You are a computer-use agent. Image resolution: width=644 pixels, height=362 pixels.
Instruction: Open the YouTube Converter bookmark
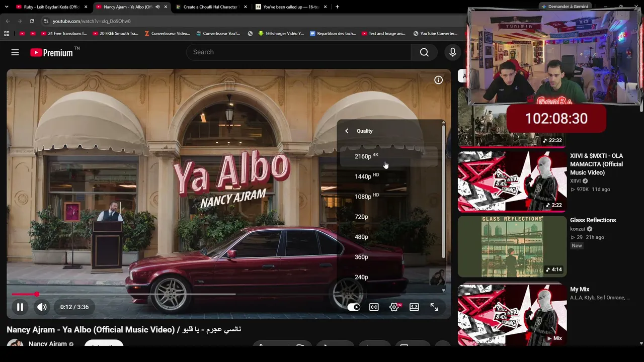435,34
